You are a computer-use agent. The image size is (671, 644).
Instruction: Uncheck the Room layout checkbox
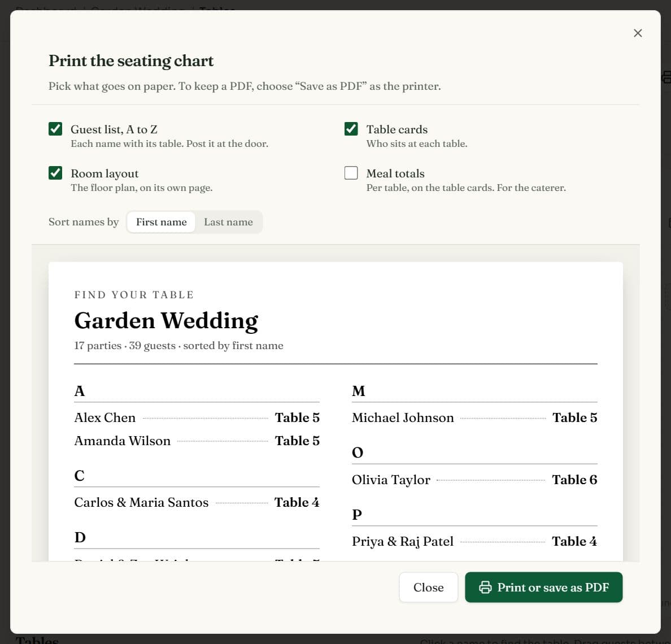pyautogui.click(x=55, y=173)
